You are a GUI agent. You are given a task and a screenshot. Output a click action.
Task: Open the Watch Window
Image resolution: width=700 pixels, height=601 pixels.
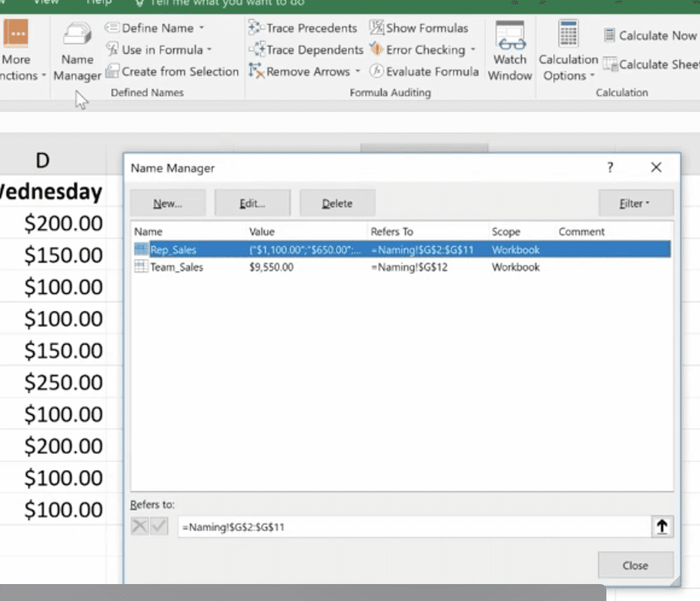click(x=509, y=37)
